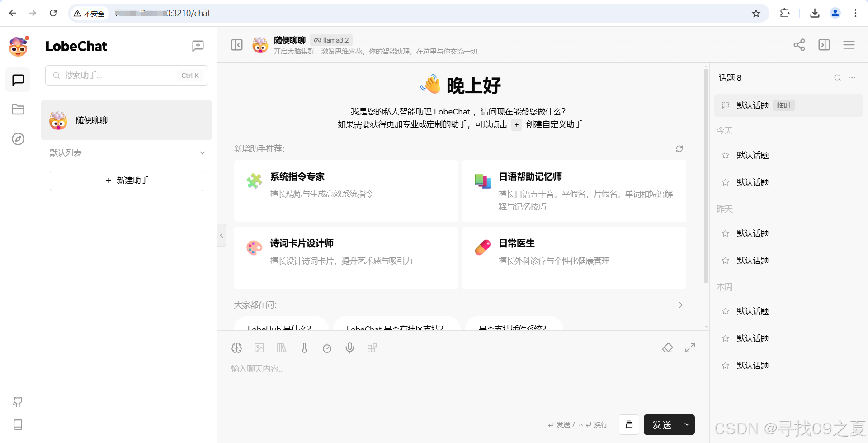
Task: Open the 日语帮助记忆师 assistant card
Action: pos(574,191)
